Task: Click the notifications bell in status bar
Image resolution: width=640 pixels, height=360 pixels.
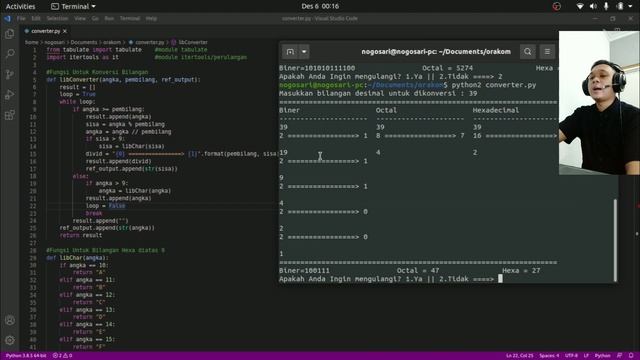Action: tap(631, 356)
